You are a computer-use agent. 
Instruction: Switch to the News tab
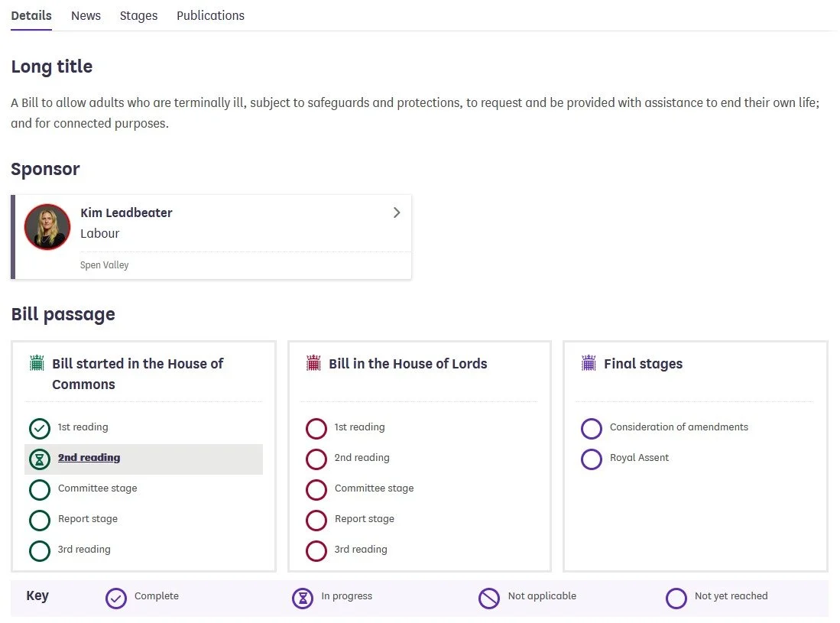coord(86,15)
